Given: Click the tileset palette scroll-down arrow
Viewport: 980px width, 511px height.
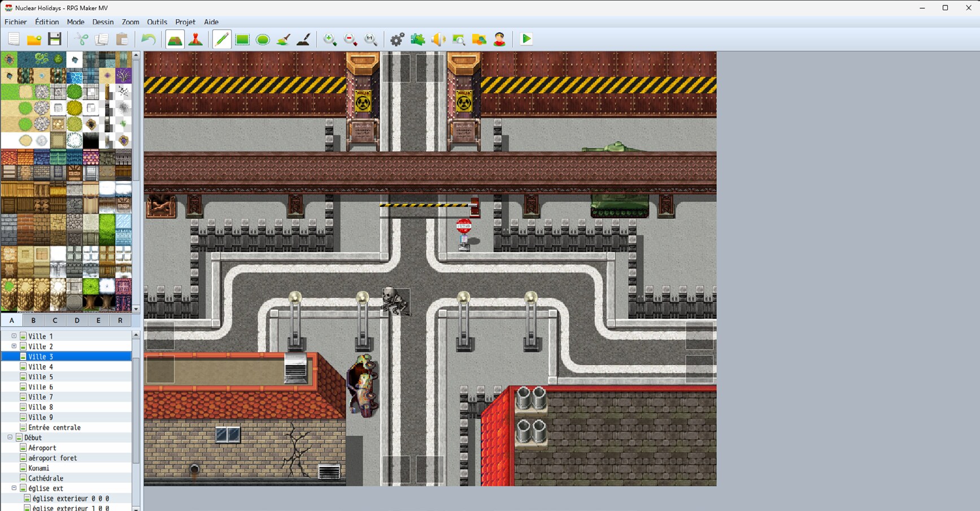Looking at the screenshot, I should (x=136, y=309).
